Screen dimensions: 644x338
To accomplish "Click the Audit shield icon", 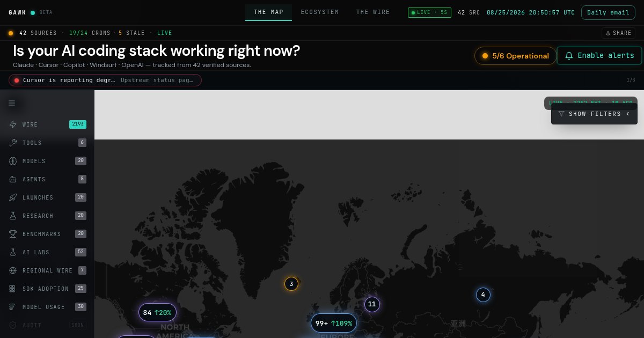I will [x=13, y=325].
